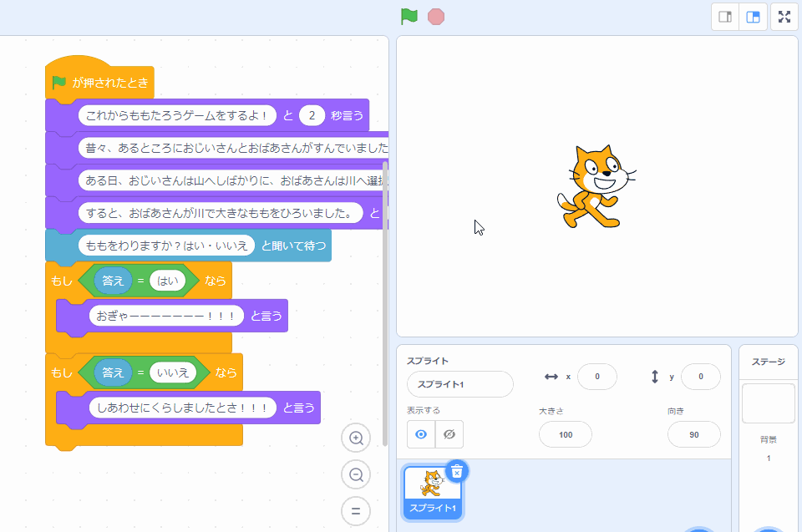Hide sprite using crossed-eye icon

click(x=449, y=434)
